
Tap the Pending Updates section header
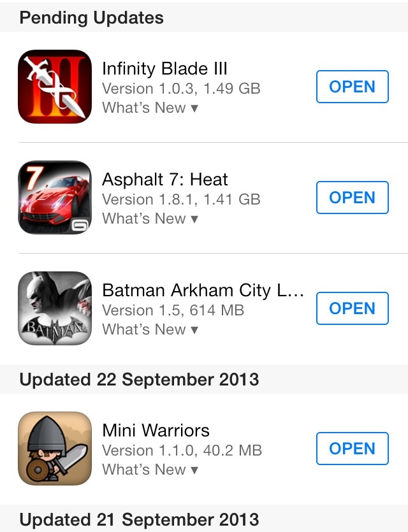(x=204, y=18)
